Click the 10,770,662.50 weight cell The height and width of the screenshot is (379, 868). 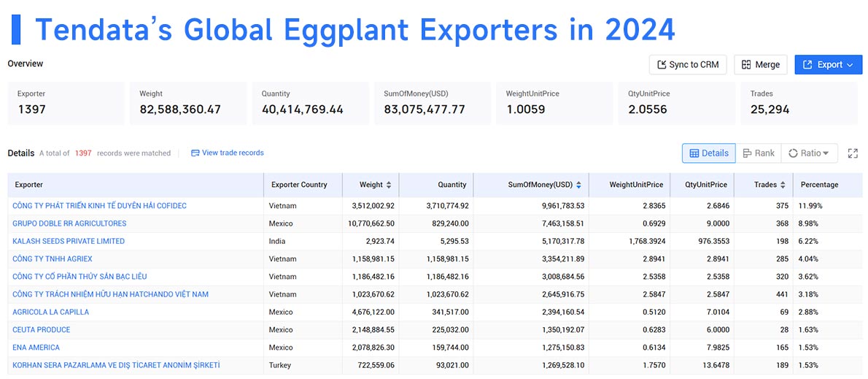(370, 223)
